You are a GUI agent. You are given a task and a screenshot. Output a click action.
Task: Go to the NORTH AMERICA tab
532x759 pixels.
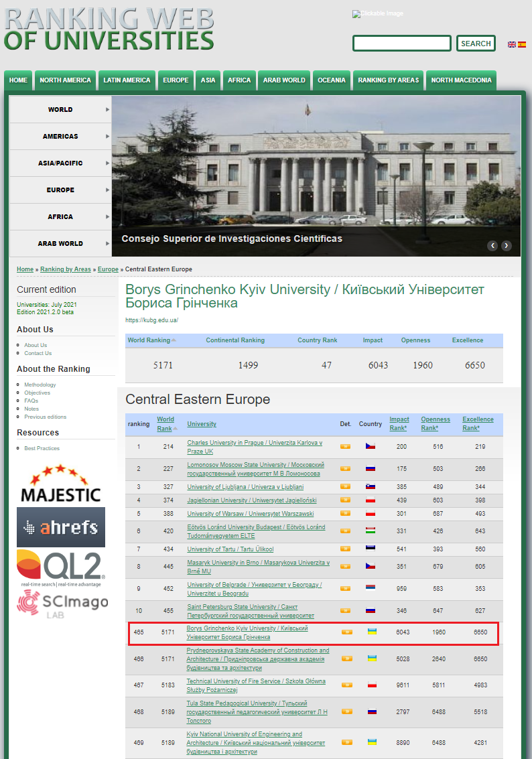point(65,80)
